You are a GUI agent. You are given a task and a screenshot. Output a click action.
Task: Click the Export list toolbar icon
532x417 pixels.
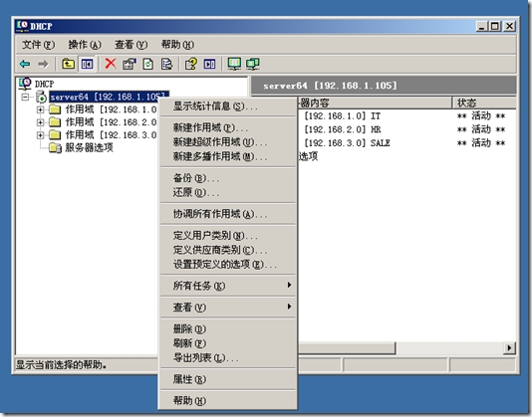point(166,64)
